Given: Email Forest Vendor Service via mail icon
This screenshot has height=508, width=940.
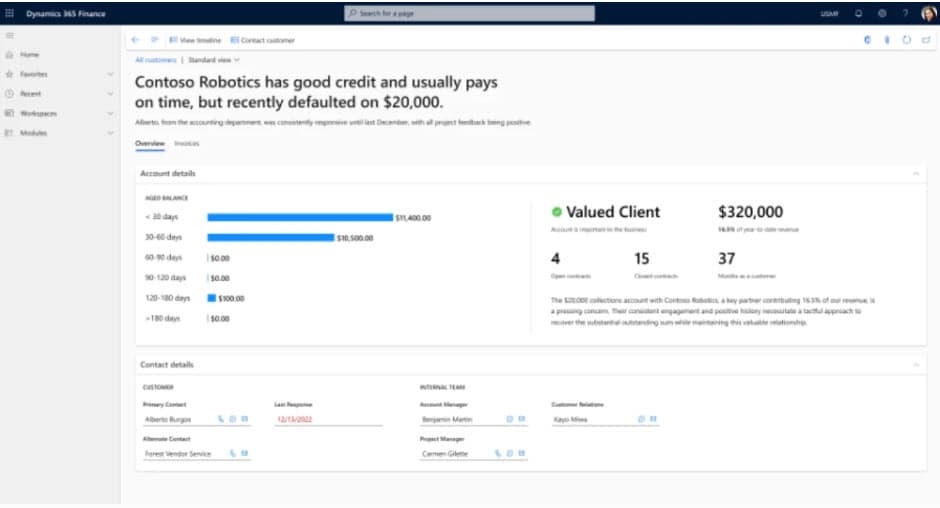Looking at the screenshot, I should [245, 453].
